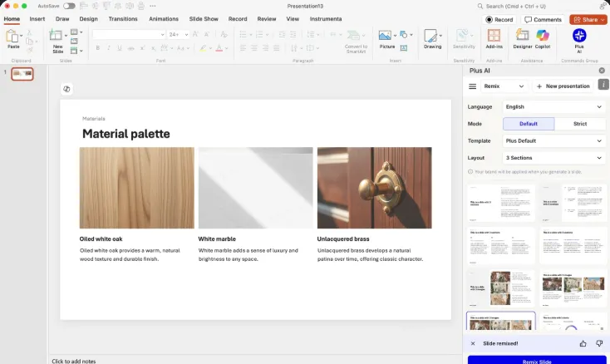
Task: Click to add notes field
Action: (x=74, y=361)
